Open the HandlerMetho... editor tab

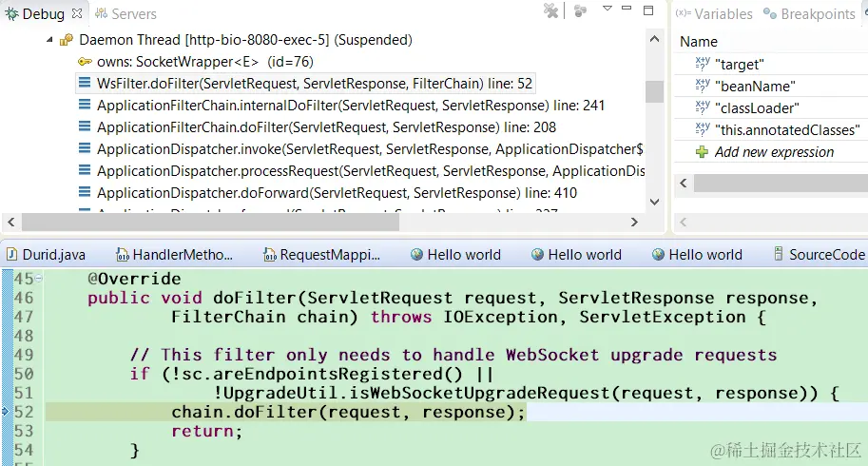pyautogui.click(x=174, y=255)
